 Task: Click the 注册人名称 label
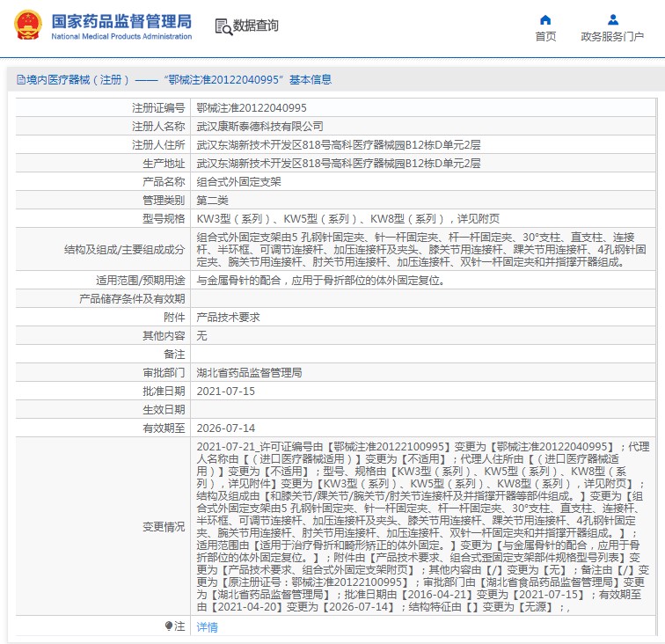158,127
